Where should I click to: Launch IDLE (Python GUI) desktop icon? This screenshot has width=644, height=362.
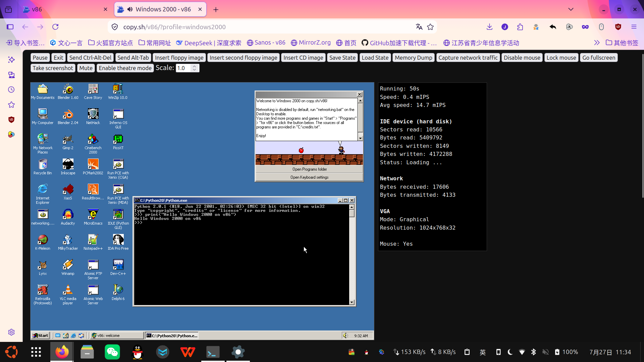click(x=118, y=219)
